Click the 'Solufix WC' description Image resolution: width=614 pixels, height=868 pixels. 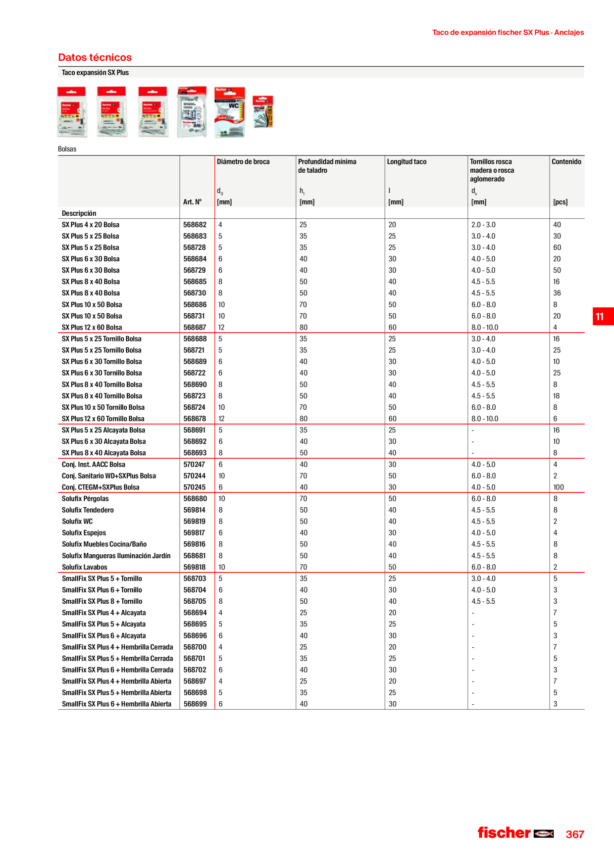click(x=77, y=522)
